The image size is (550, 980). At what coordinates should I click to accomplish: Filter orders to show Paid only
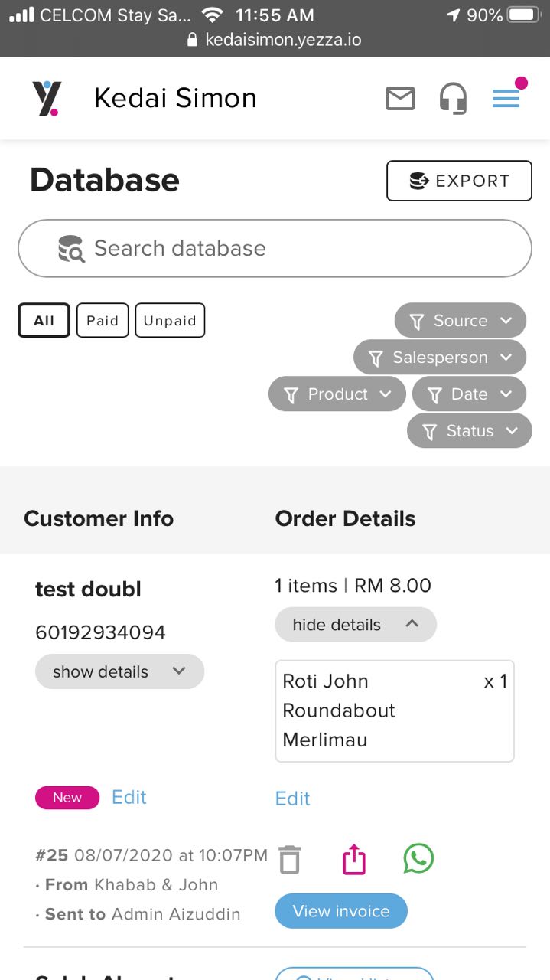point(102,320)
